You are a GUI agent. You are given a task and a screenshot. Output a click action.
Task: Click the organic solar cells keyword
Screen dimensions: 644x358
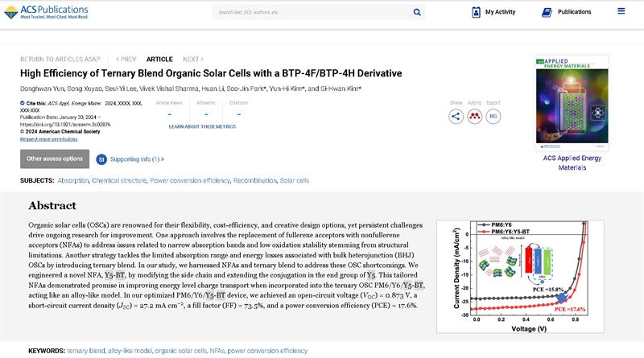point(182,351)
